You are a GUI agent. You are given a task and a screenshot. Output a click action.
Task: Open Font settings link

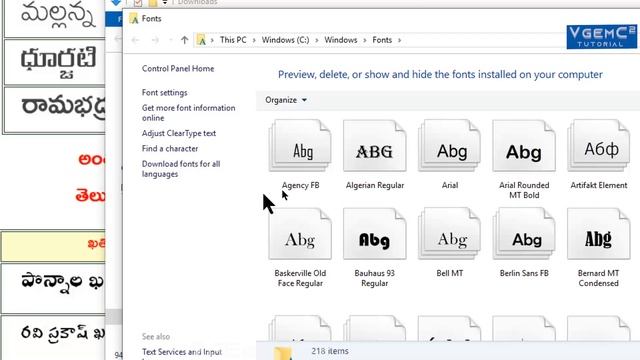tap(164, 93)
